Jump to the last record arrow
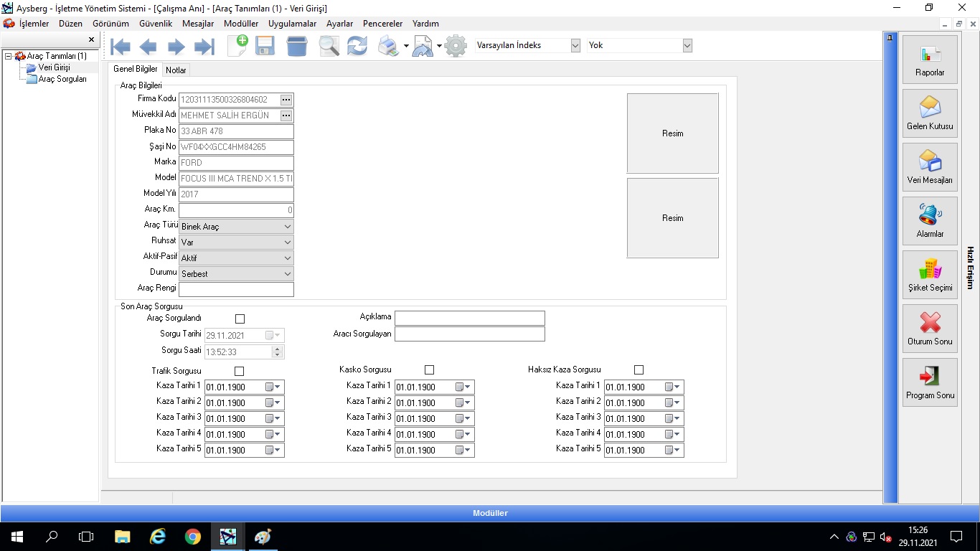Viewport: 980px width, 551px height. click(x=204, y=47)
